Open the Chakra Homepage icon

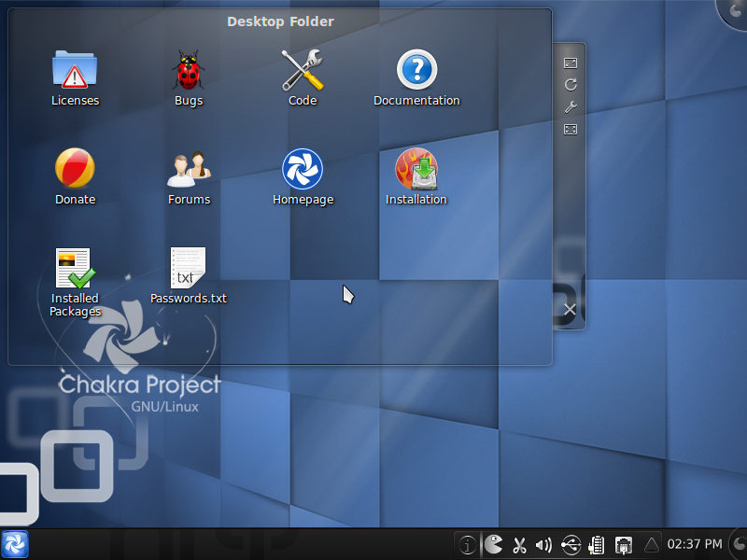click(303, 169)
